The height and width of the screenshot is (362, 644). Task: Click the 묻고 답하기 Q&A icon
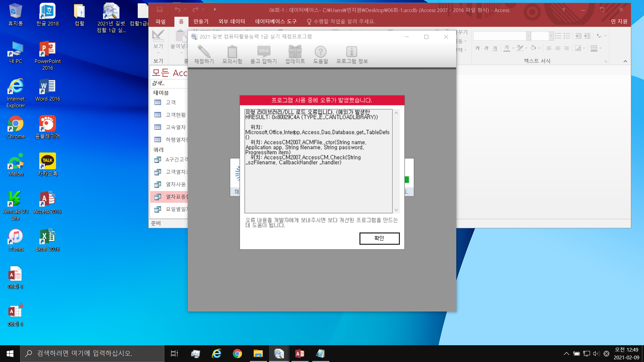coord(264,52)
